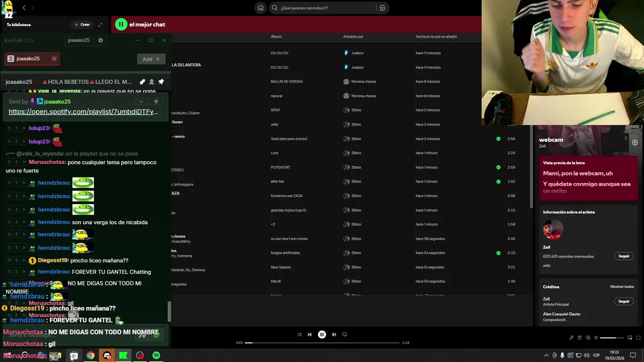Open the Spotify lyrics microphone icon
This screenshot has height=362, width=644.
click(x=572, y=338)
